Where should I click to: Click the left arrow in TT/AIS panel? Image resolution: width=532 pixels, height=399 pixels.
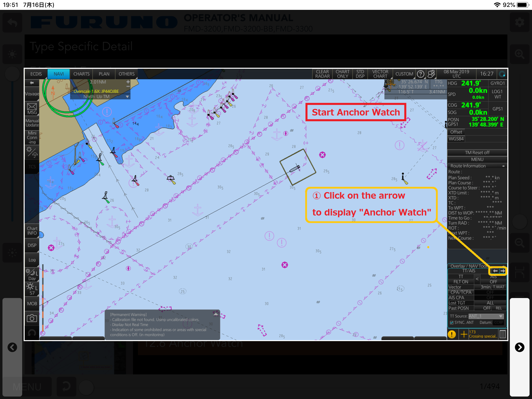pyautogui.click(x=495, y=271)
